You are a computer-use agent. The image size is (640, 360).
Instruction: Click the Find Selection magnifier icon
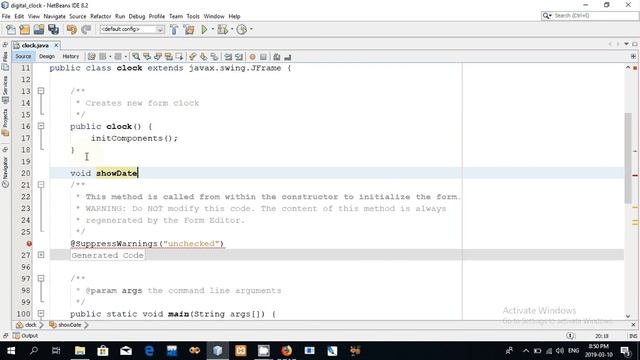136,57
